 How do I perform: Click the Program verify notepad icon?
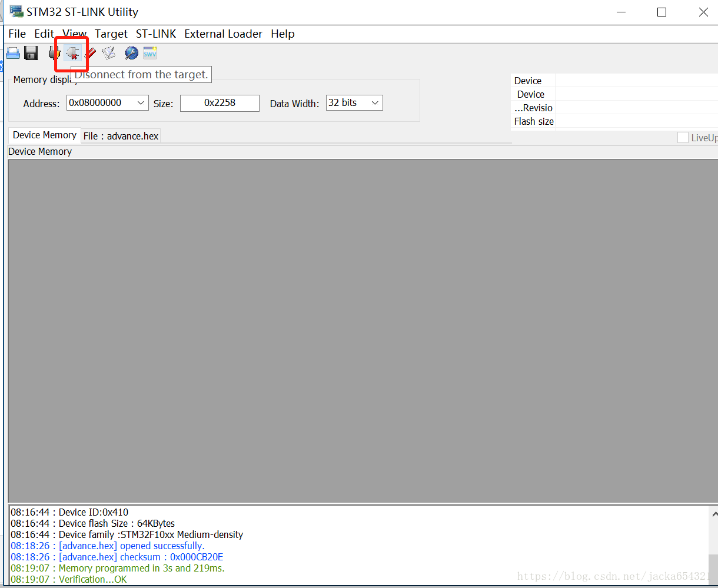point(108,54)
